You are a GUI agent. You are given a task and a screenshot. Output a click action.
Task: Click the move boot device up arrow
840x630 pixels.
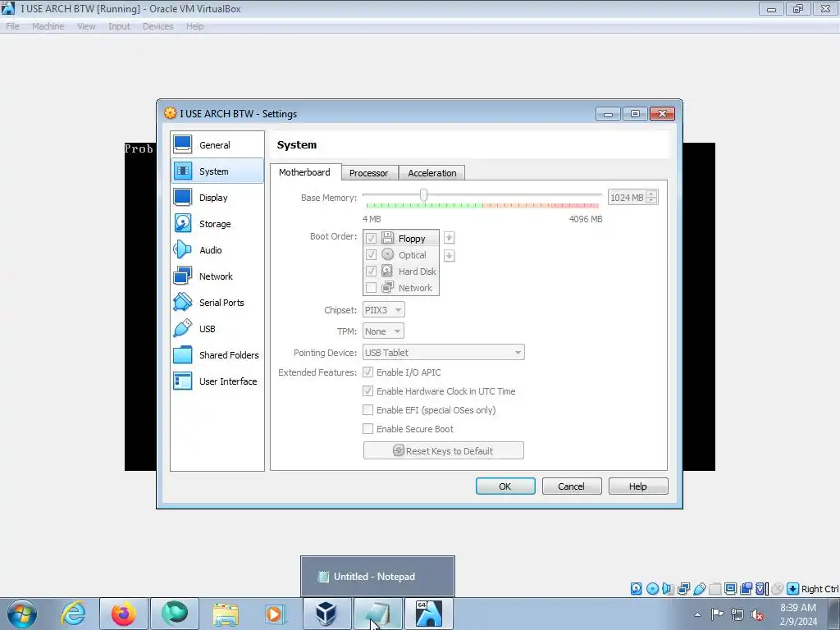(x=449, y=237)
